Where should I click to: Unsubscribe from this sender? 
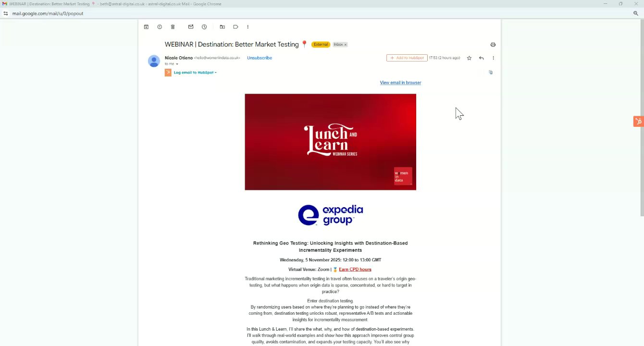(x=260, y=58)
